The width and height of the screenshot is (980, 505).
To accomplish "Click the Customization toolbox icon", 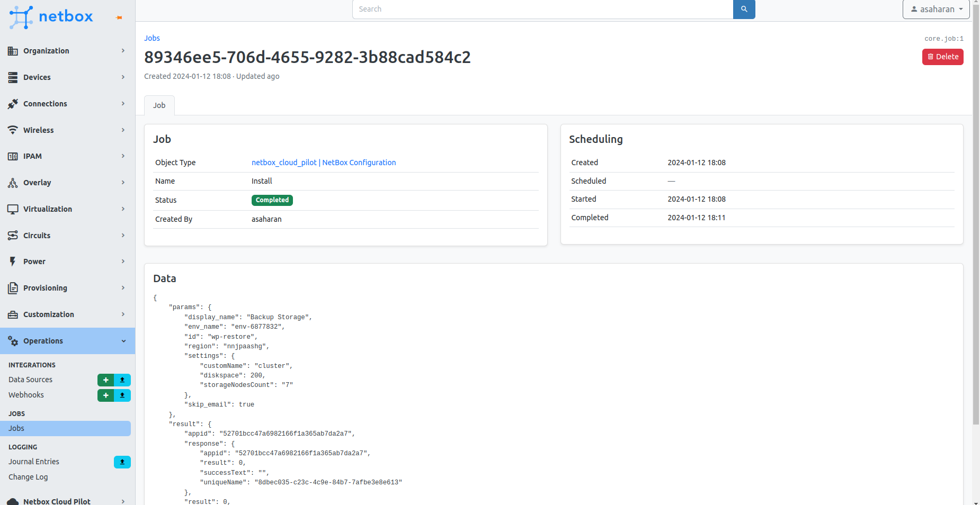I will tap(13, 314).
